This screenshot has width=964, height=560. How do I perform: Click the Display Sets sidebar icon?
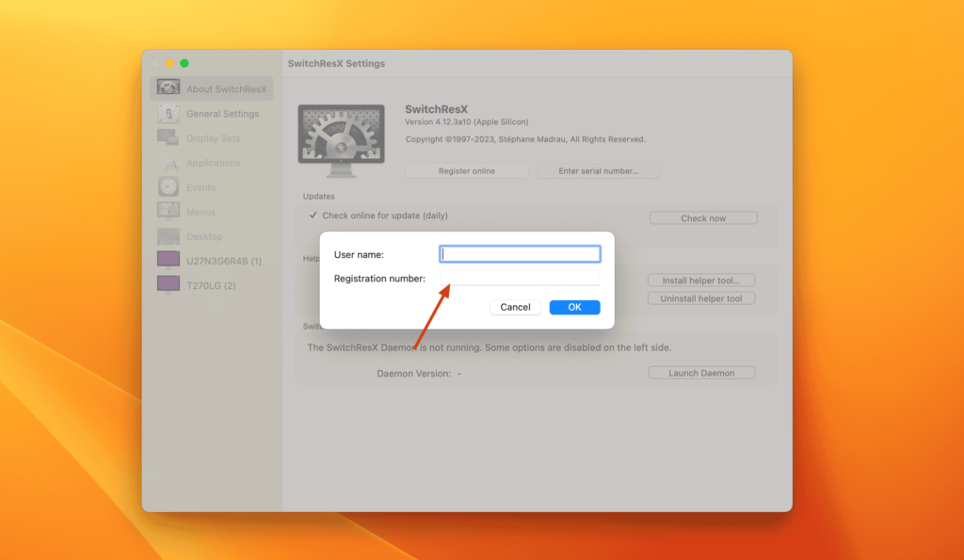point(169,137)
